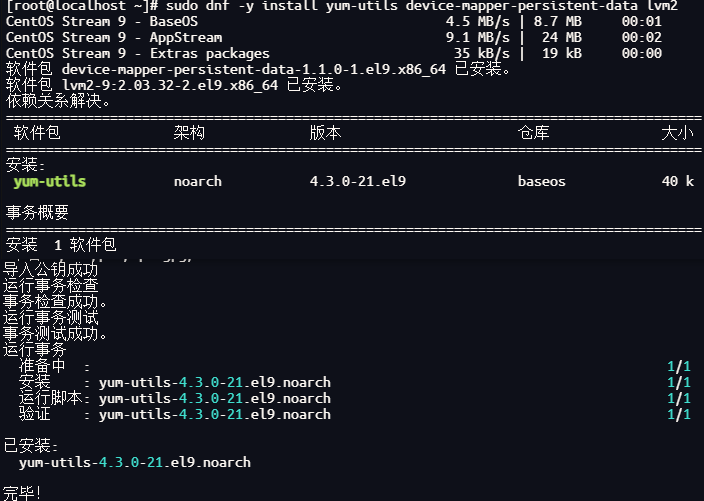Select the 'CentOS Stream 9 - AppStream' line
The width and height of the screenshot is (704, 501).
[114, 37]
